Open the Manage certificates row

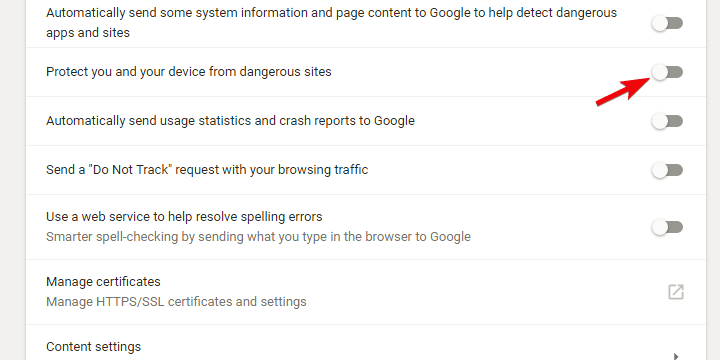366,292
